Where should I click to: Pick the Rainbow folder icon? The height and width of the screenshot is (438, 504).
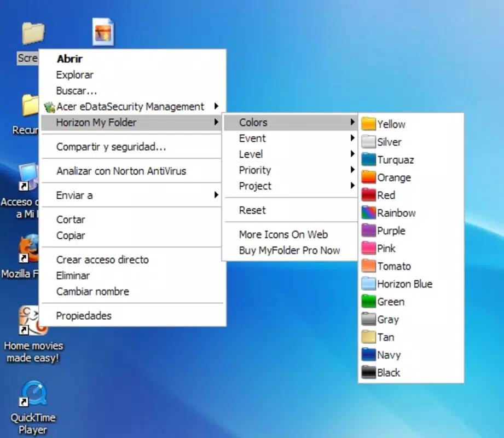(x=368, y=212)
